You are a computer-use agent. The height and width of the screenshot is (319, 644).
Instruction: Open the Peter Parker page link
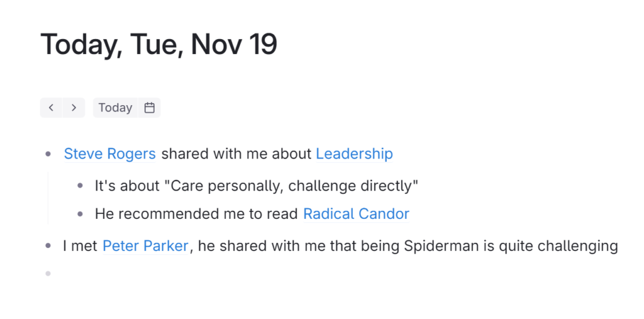145,245
